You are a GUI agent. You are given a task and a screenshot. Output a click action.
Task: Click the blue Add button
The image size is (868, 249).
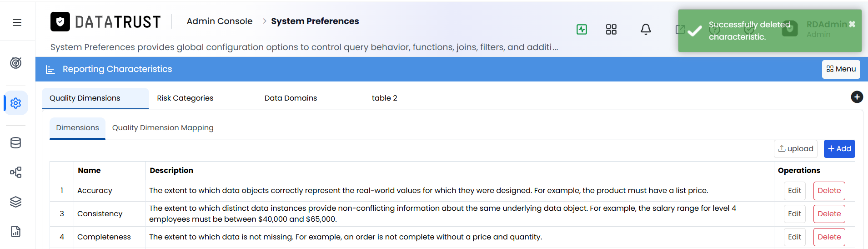click(839, 149)
